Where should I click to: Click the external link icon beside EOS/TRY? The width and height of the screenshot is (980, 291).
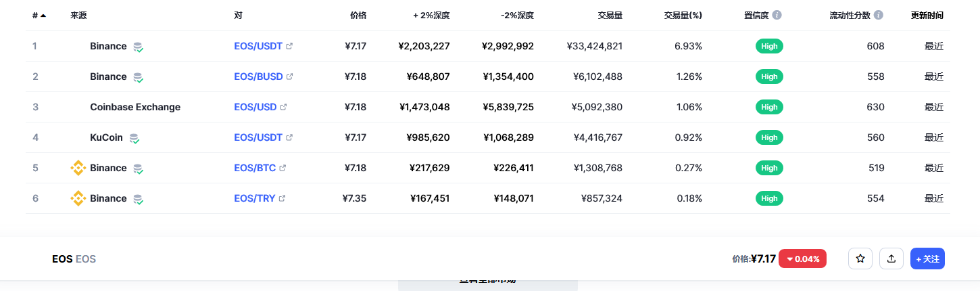coord(282,198)
